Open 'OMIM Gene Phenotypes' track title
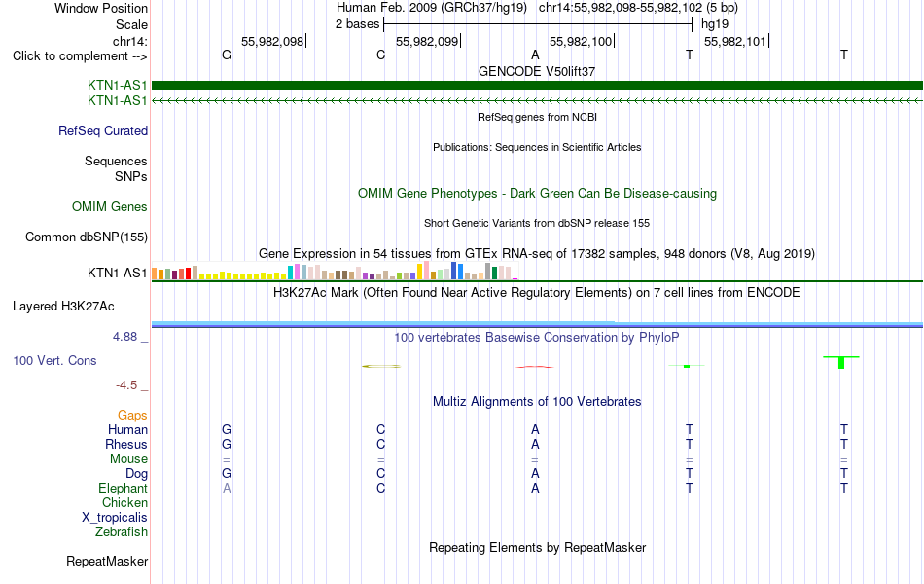924x584 pixels. (537, 194)
